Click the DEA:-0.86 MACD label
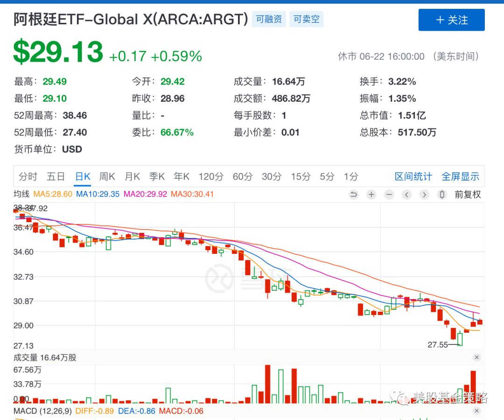 [137, 411]
